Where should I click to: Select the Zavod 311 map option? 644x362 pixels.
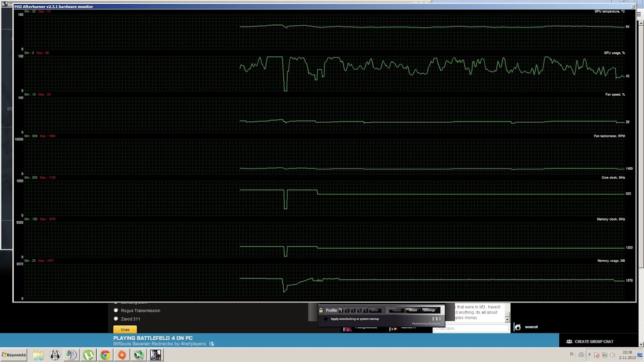coord(116,319)
